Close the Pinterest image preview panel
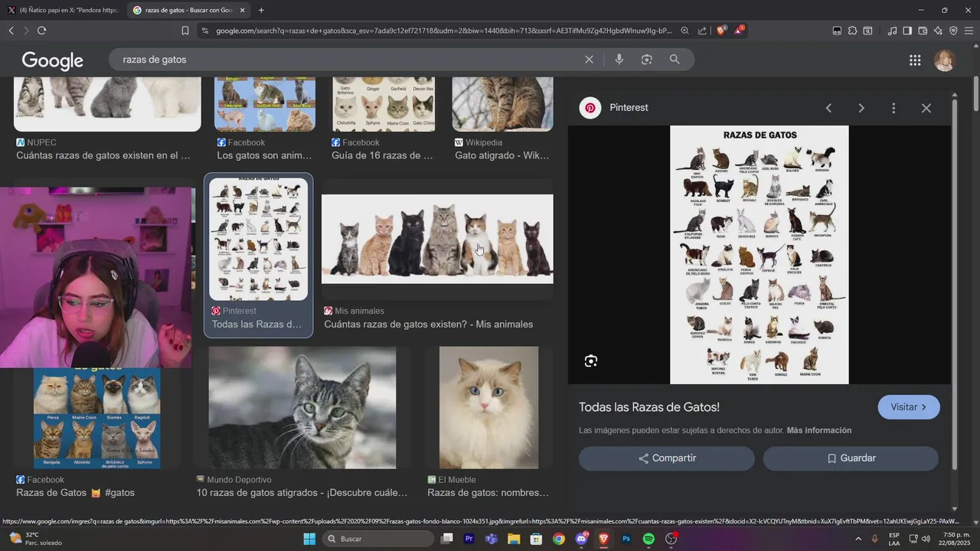 click(926, 108)
